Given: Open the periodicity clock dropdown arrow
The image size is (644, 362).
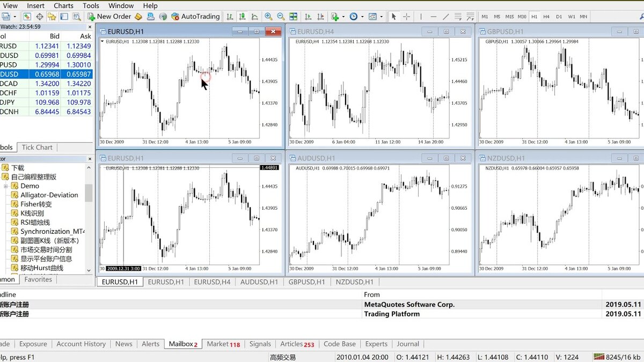Looking at the screenshot, I should click(363, 17).
